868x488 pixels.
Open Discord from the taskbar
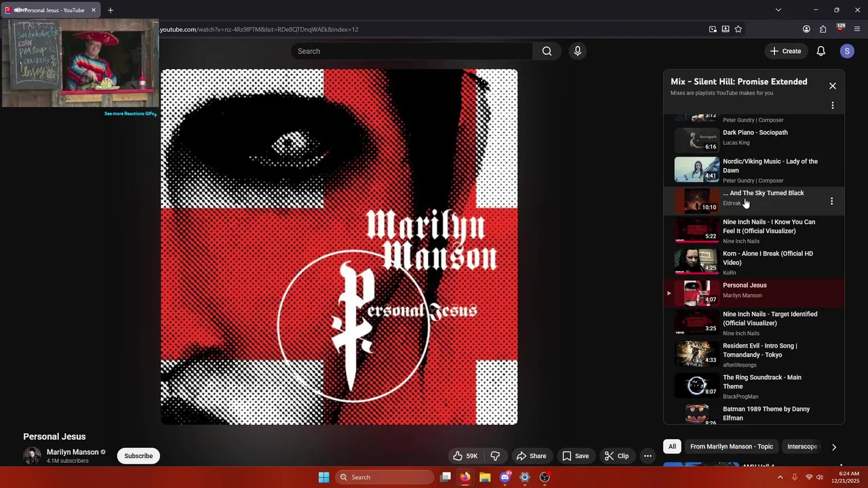505,477
